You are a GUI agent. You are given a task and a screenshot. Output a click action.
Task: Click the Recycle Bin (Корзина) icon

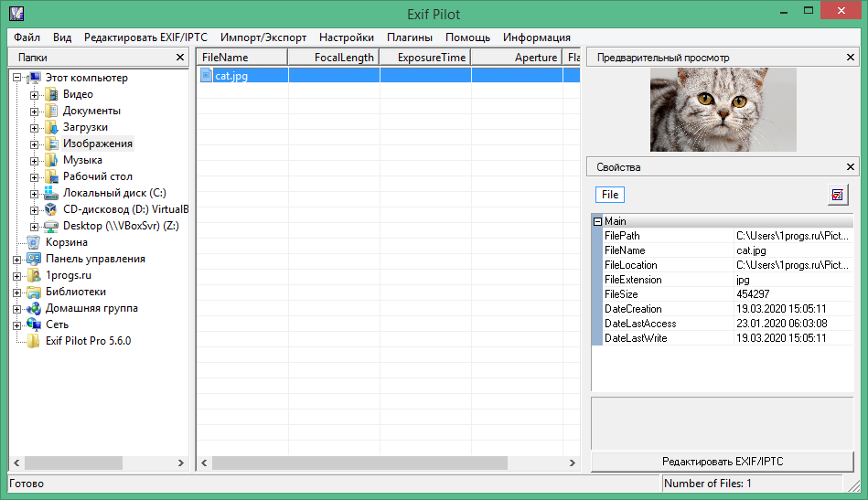pos(34,242)
